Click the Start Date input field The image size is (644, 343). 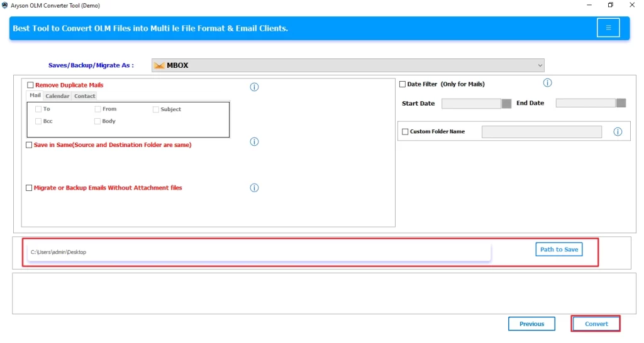[471, 104]
